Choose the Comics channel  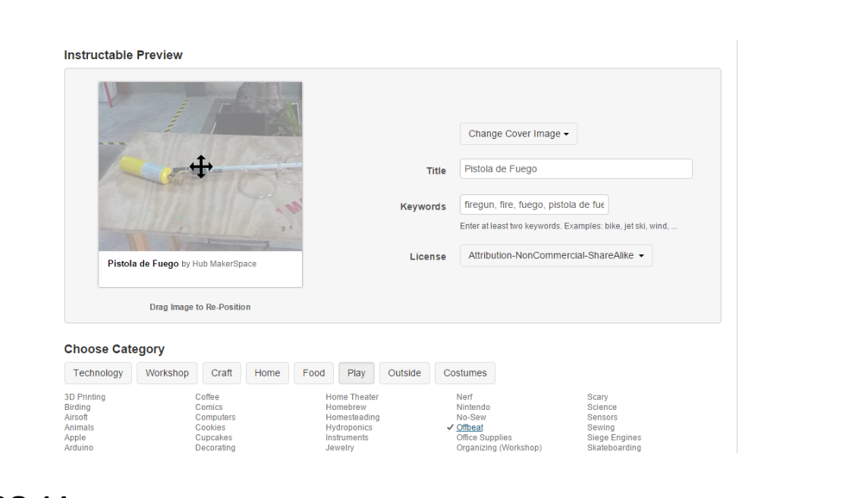click(x=209, y=407)
